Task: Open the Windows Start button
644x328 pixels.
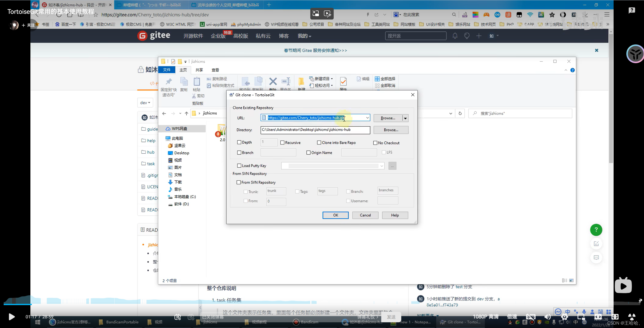Action: pyautogui.click(x=38, y=322)
